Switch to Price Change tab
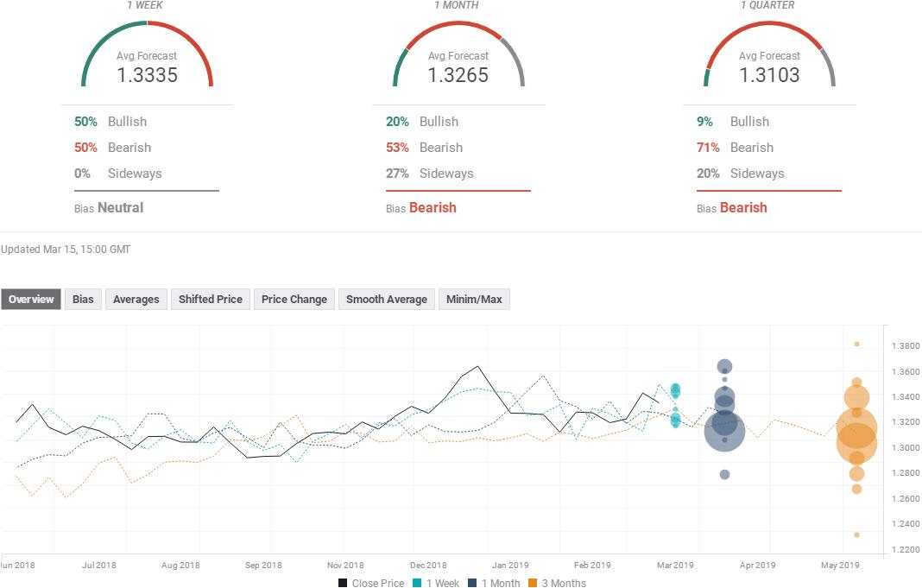The image size is (922, 588). (294, 300)
